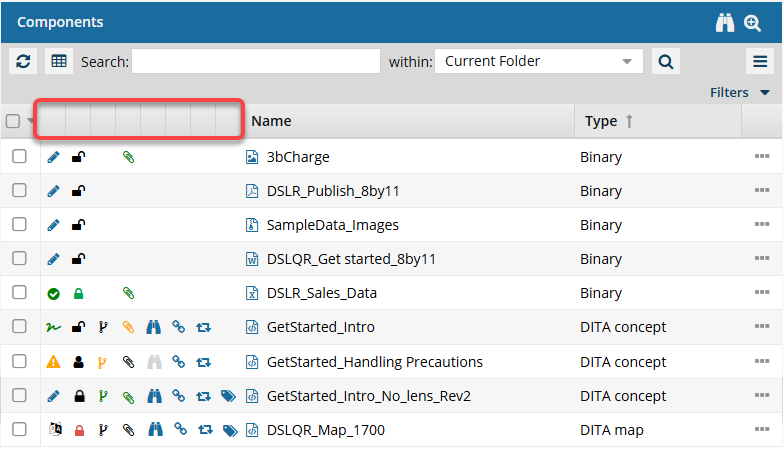783x449 pixels.
Task: Click the warning icon for GetStarted_Handling Precautions
Action: (54, 362)
